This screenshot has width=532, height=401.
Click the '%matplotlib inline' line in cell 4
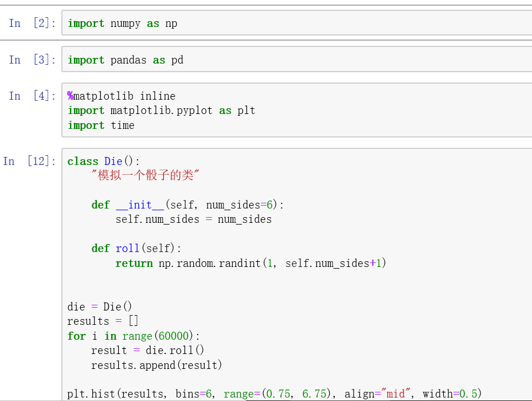122,96
